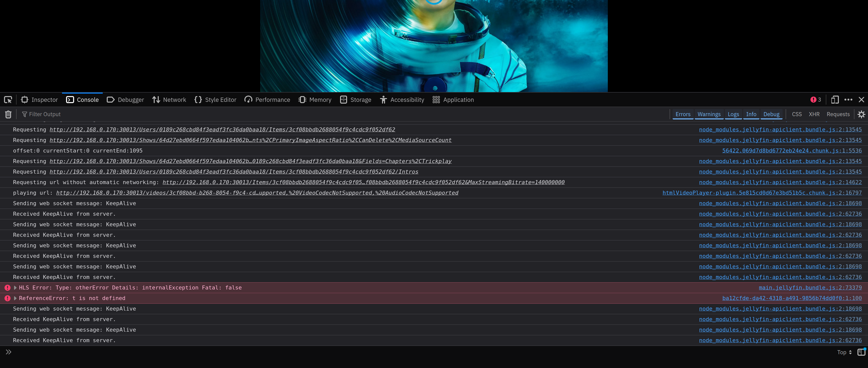Open console settings gear icon
868x368 pixels.
[861, 114]
